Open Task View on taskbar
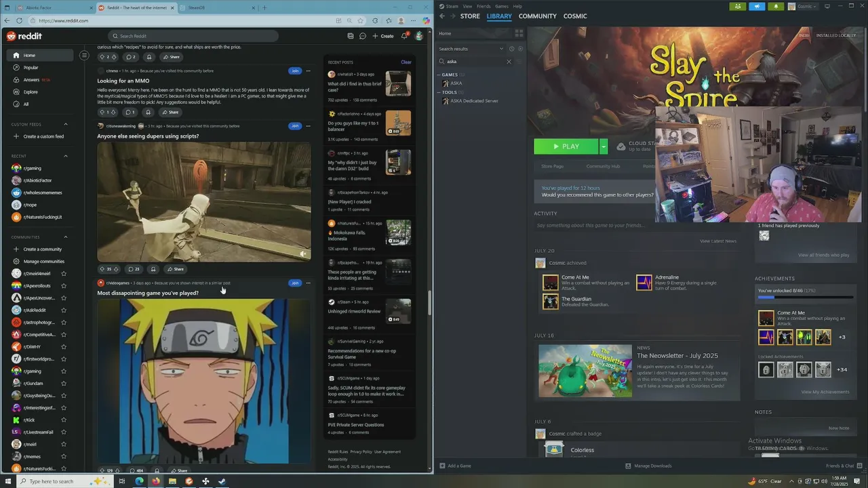This screenshot has width=868, height=488. (122, 481)
